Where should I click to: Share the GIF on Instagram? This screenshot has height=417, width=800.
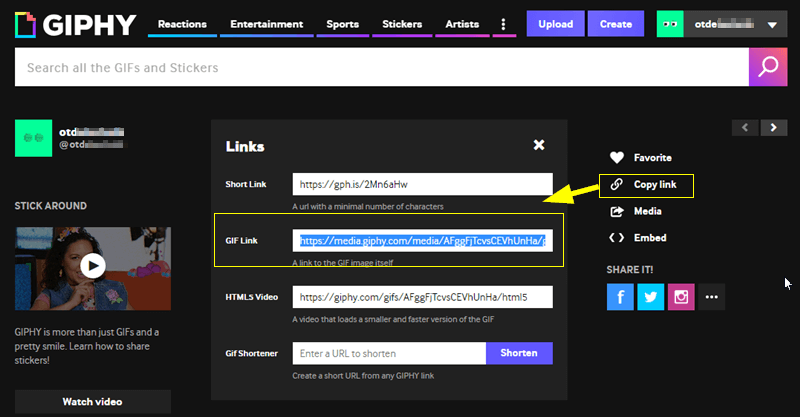pos(681,297)
